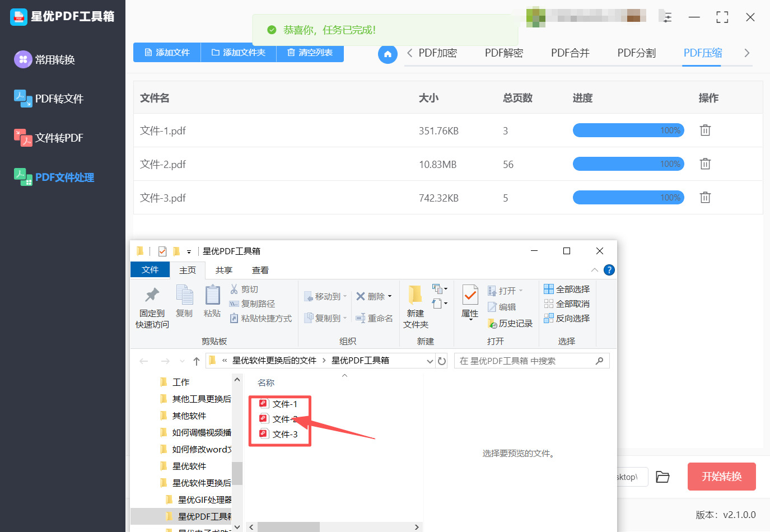The image size is (770, 532).
Task: Click 属性 icon in ribbon
Action: click(470, 295)
